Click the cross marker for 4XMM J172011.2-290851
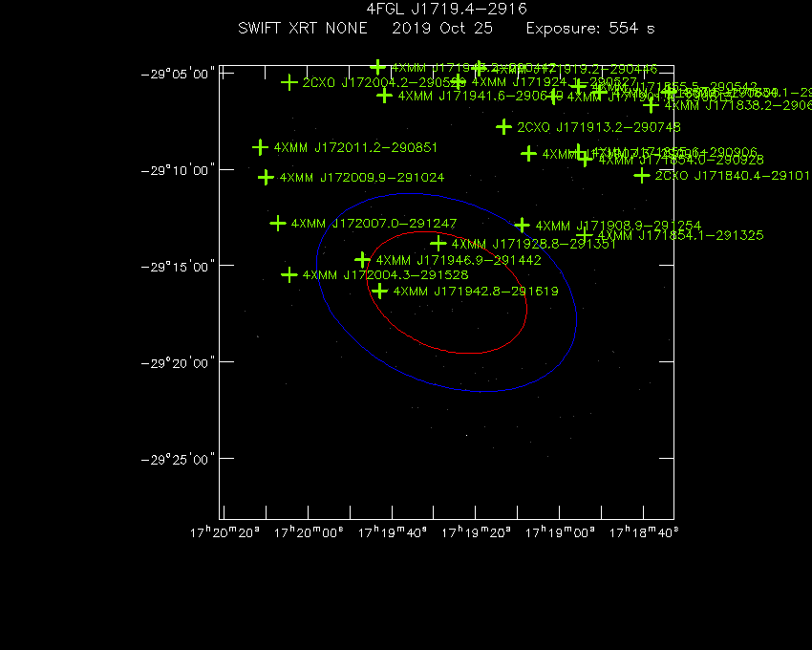The image size is (812, 650). click(260, 148)
